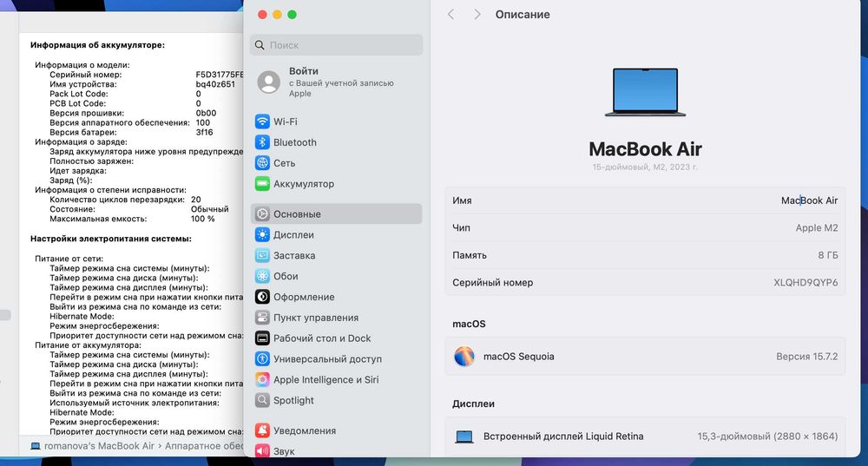Image resolution: width=868 pixels, height=466 pixels.
Task: Open the Пункт управления icon
Action: [262, 317]
